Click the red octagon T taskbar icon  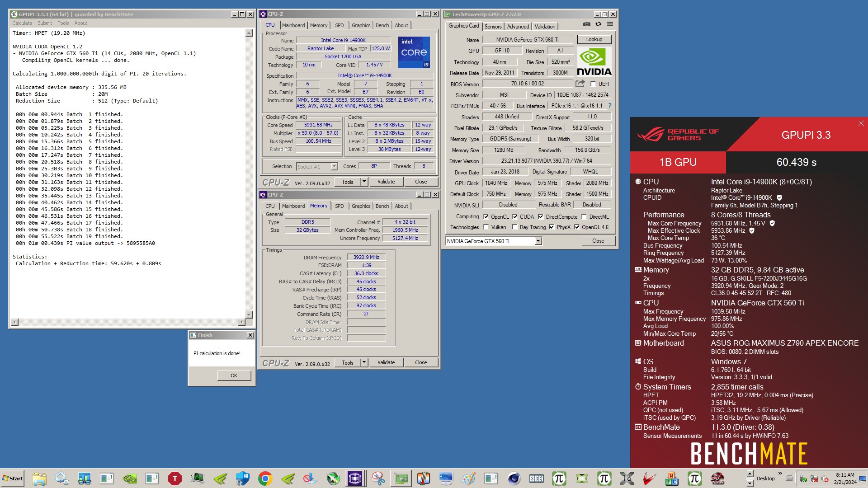[175, 479]
